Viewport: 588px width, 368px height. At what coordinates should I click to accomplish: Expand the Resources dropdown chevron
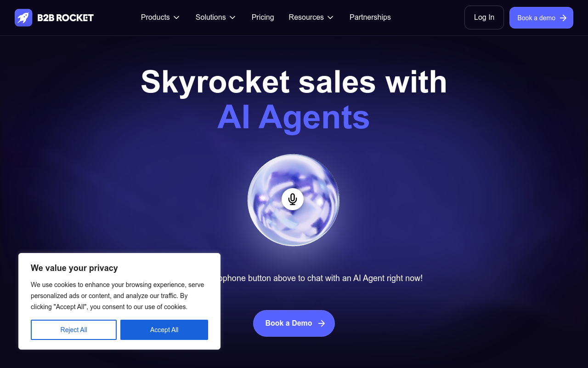pyautogui.click(x=330, y=17)
